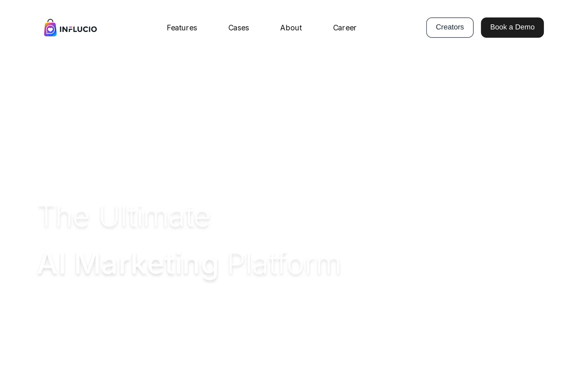
Task: Open the About navigation link
Action: (x=291, y=28)
